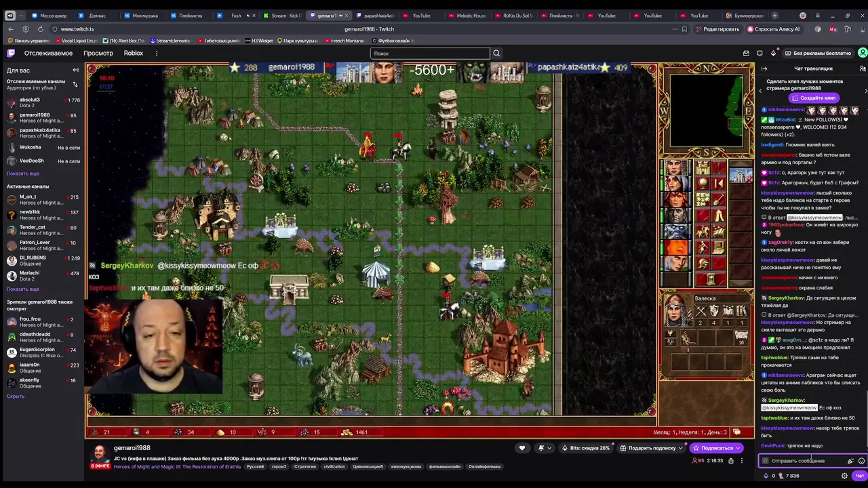Open M_on_t channel in active channels
The width and height of the screenshot is (868, 488).
tap(42, 199)
